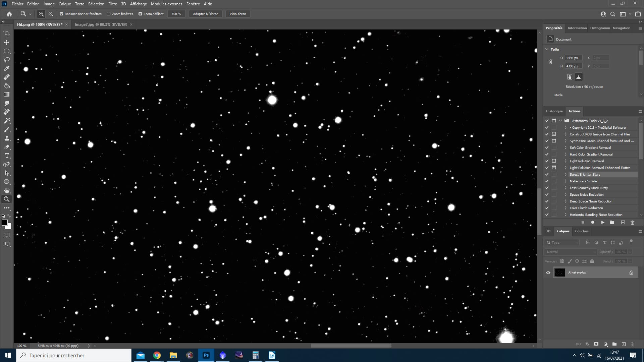Select the Lasso tool
Viewport: 644px width, 362px height.
click(x=6, y=60)
